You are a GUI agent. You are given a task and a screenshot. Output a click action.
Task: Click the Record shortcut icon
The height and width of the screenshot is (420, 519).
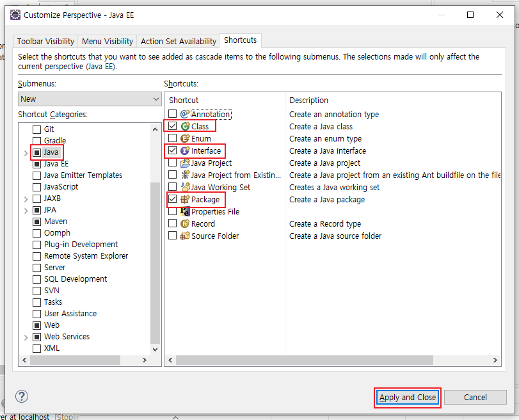pos(185,223)
